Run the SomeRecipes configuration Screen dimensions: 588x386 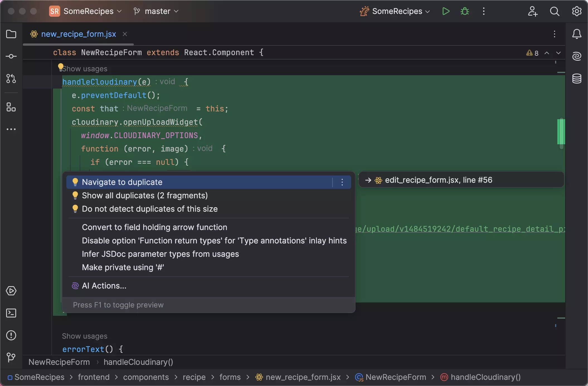(x=446, y=11)
